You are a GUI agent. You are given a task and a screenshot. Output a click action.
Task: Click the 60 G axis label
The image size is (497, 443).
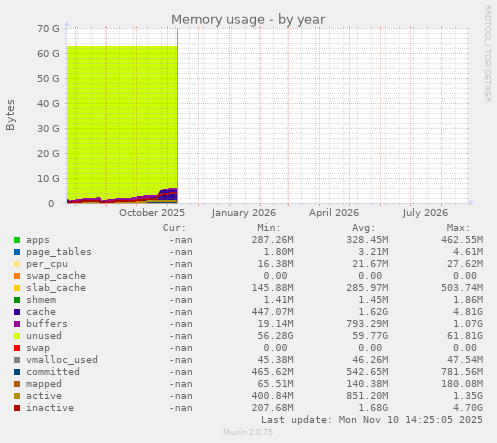coord(48,54)
